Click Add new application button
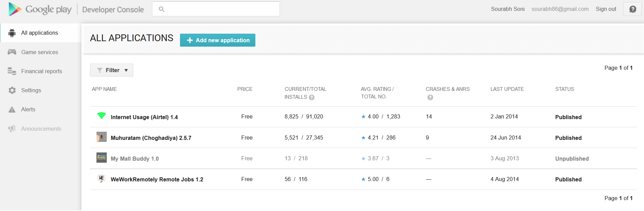The width and height of the screenshot is (644, 211). click(218, 40)
